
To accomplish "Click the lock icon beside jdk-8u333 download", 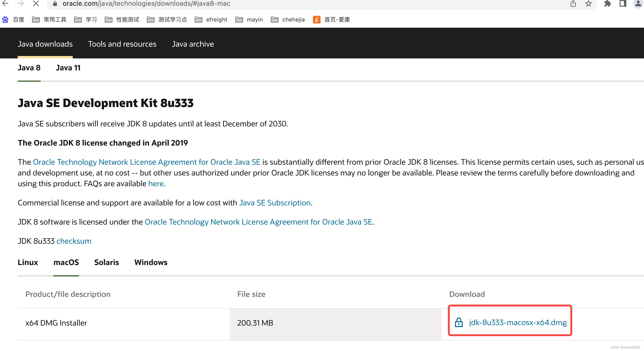I will click(459, 322).
